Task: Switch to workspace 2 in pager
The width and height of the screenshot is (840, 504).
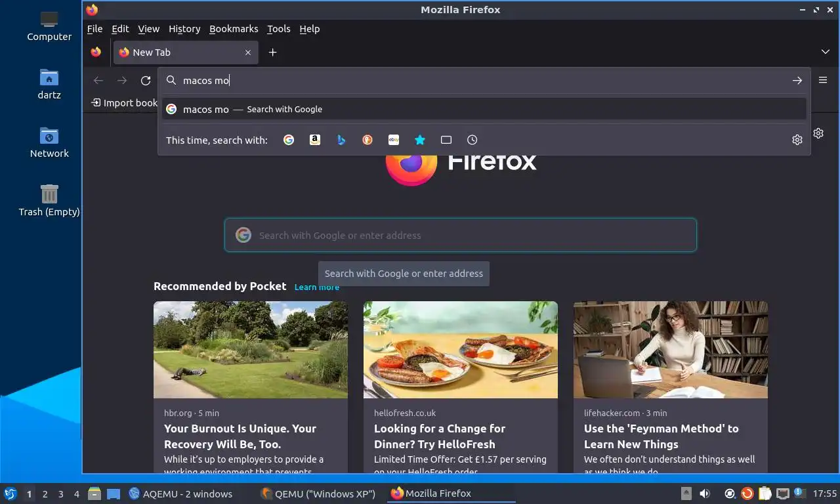Action: (x=45, y=494)
